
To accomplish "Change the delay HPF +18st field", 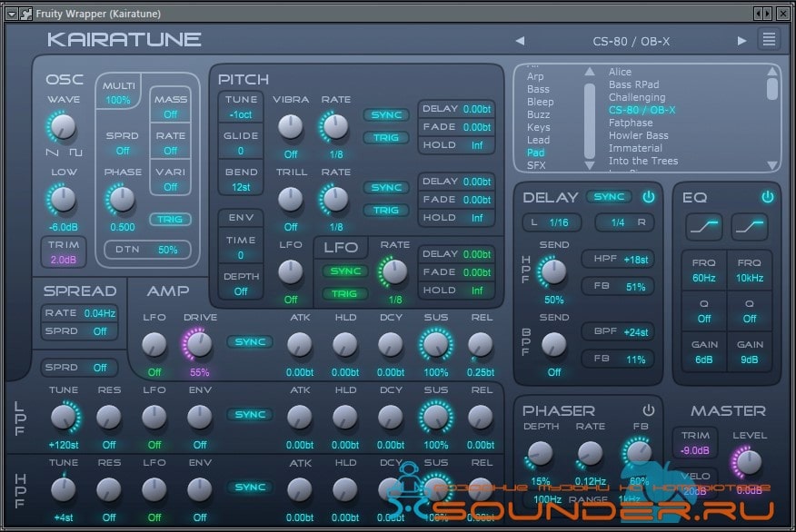I will coord(618,259).
